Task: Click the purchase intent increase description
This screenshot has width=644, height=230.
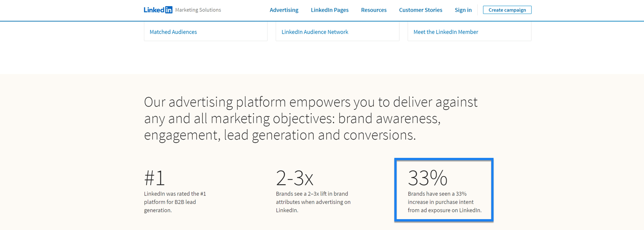Action: [444, 202]
